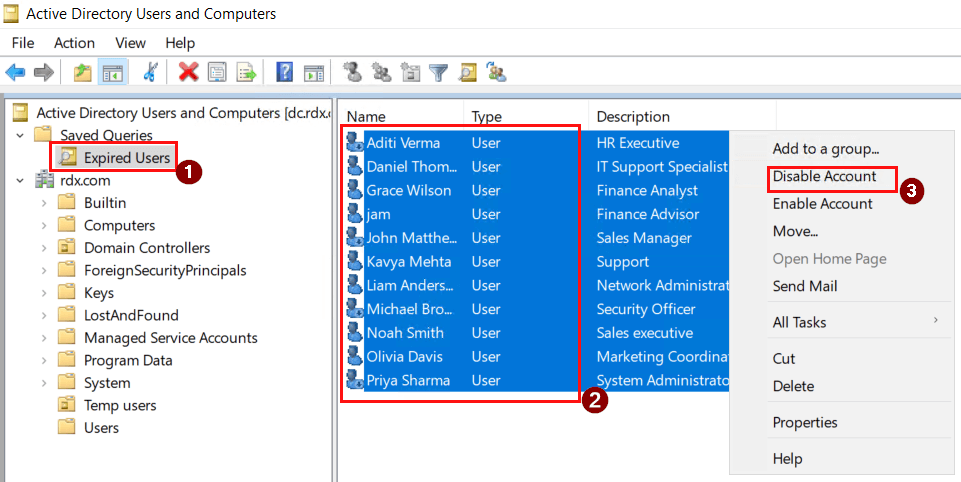Click the Create new organizational unit toolbar icon

pyautogui.click(x=410, y=74)
